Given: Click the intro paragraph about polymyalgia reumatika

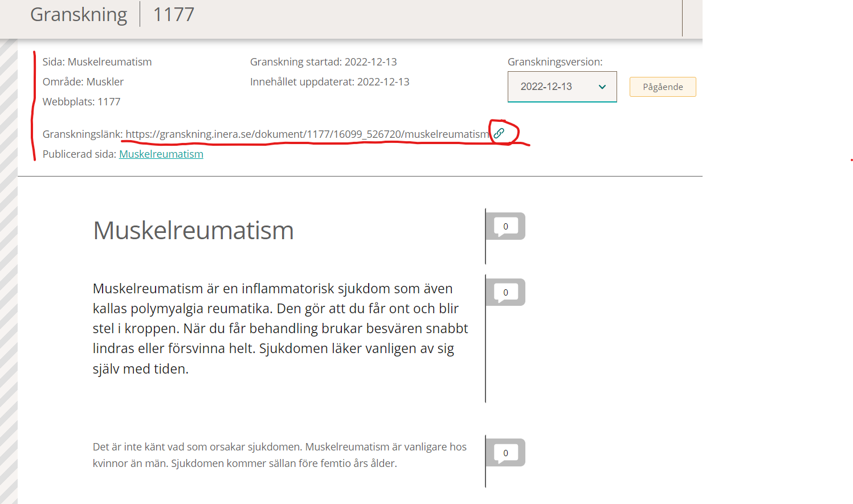Looking at the screenshot, I should coord(280,329).
